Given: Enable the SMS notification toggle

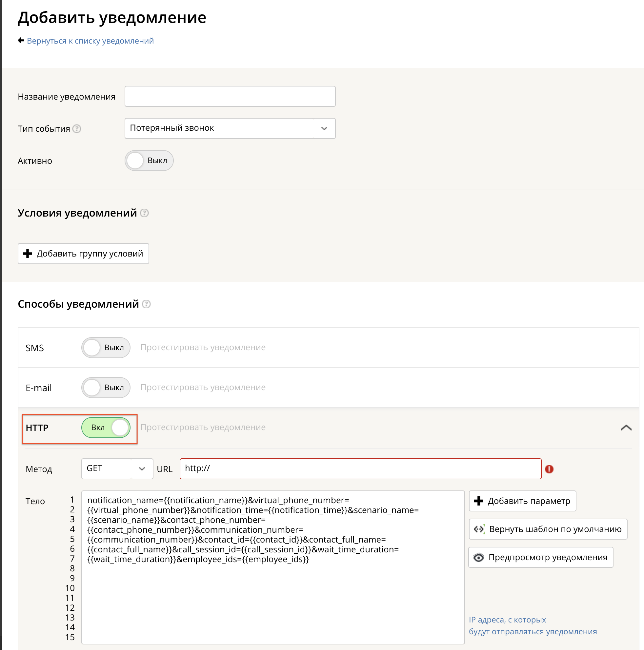Looking at the screenshot, I should [x=106, y=348].
